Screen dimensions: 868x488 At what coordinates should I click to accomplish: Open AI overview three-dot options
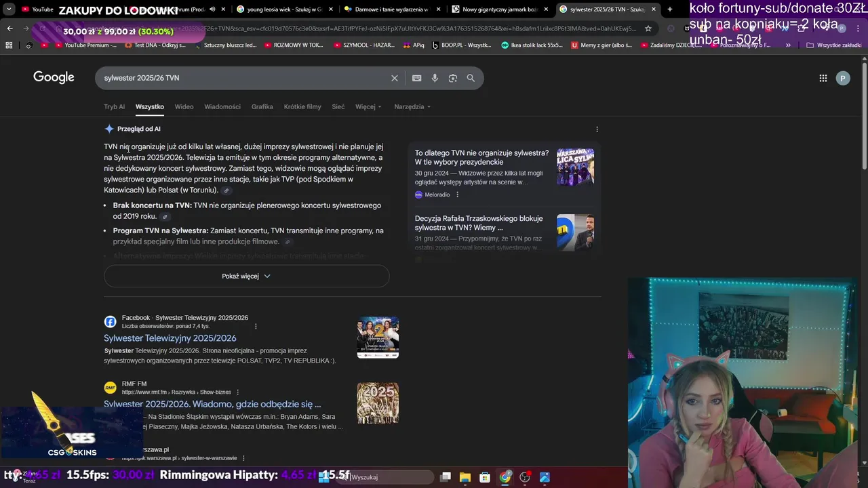597,129
